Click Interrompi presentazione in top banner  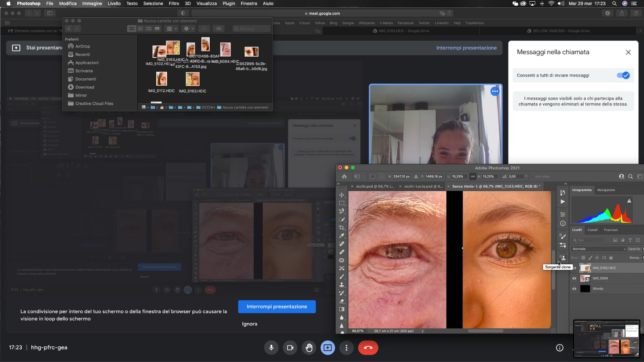(x=466, y=48)
